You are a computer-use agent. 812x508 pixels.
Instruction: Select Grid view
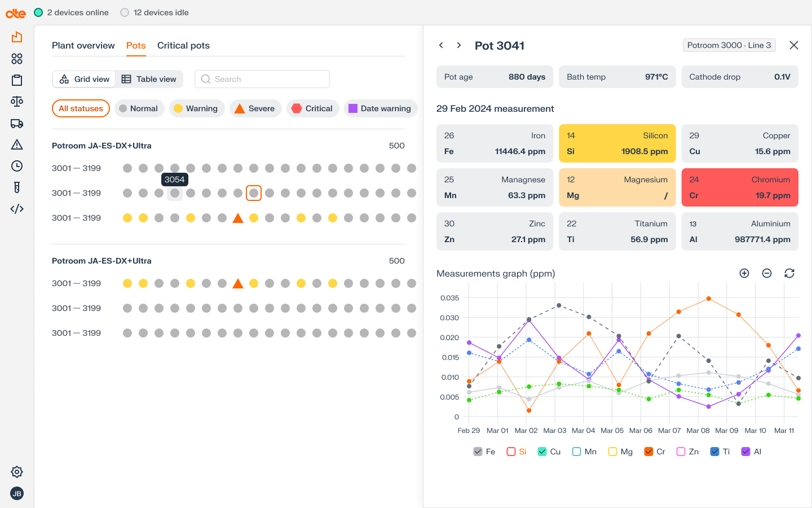pyautogui.click(x=84, y=79)
